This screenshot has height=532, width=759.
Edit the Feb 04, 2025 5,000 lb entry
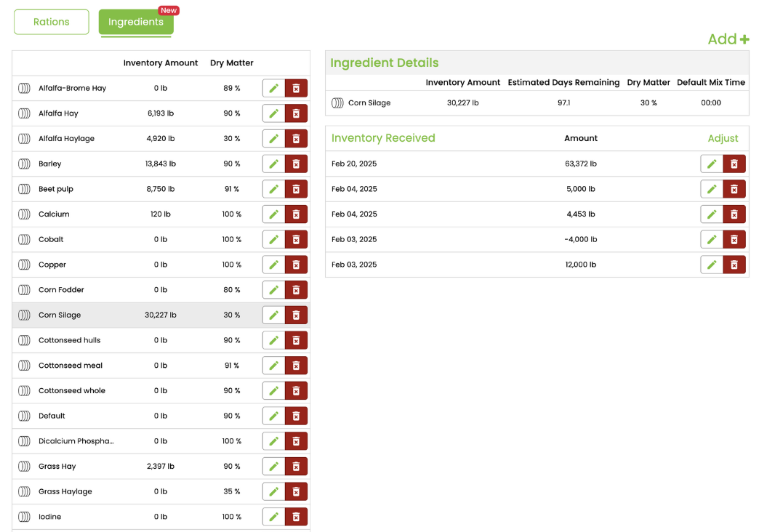(x=712, y=189)
